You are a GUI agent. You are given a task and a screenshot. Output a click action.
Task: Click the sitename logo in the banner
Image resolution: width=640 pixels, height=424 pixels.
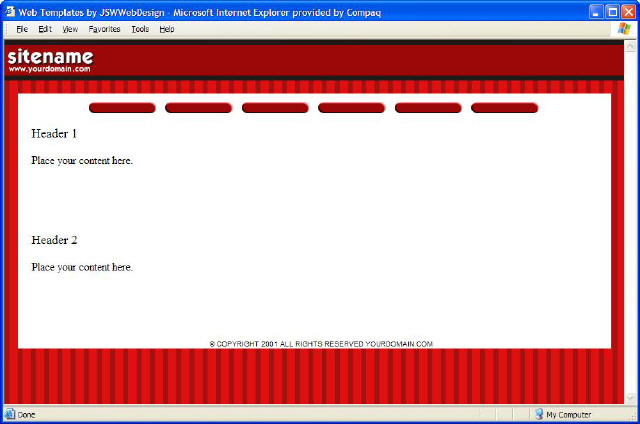coord(50,57)
